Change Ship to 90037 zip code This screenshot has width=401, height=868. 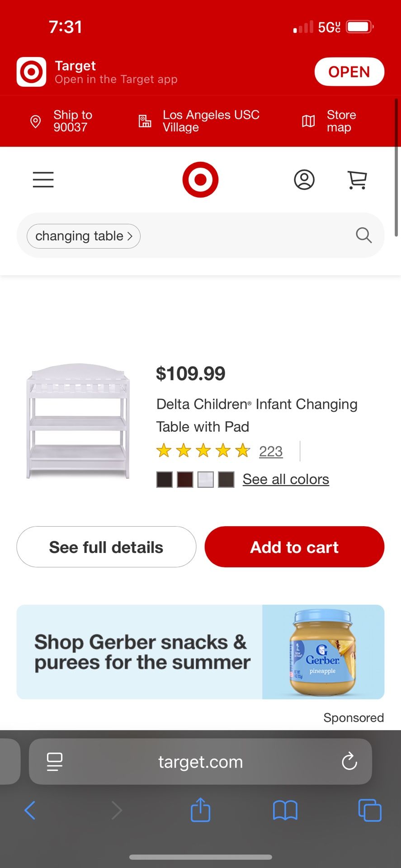click(x=61, y=121)
